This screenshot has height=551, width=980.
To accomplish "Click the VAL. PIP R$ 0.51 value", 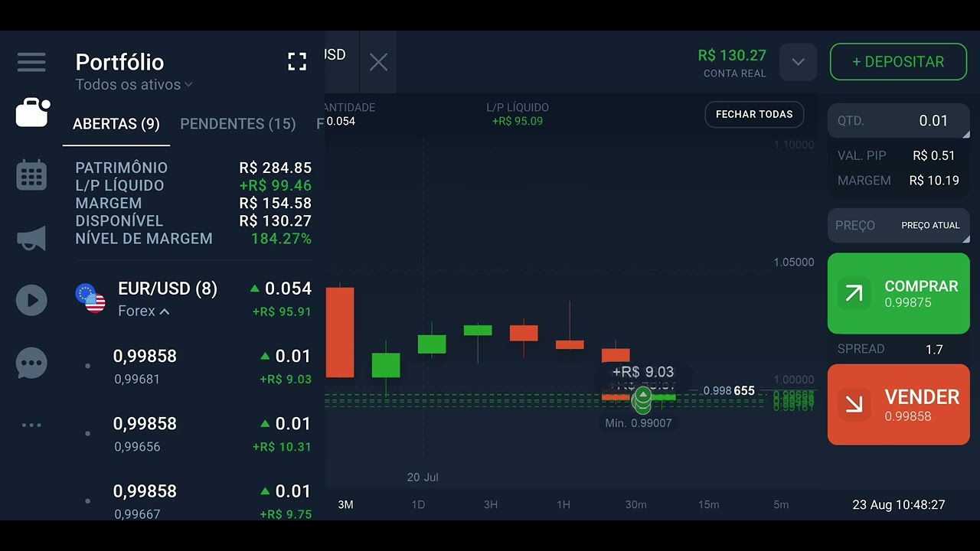I will pos(933,155).
